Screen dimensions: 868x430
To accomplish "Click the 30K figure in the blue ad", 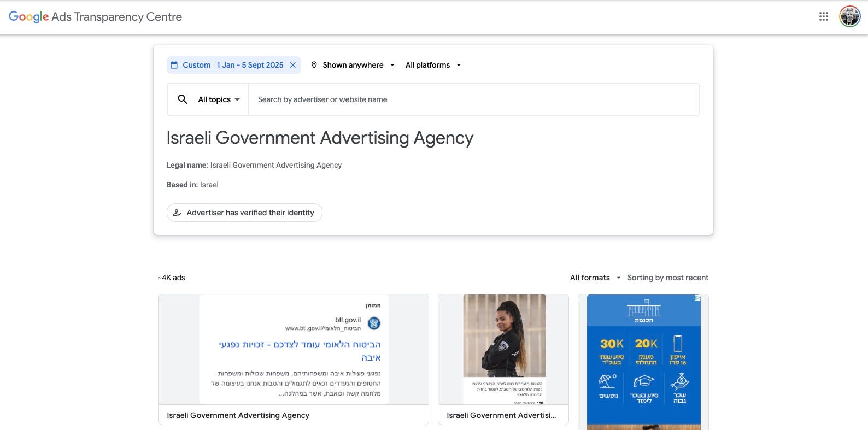I will 612,344.
